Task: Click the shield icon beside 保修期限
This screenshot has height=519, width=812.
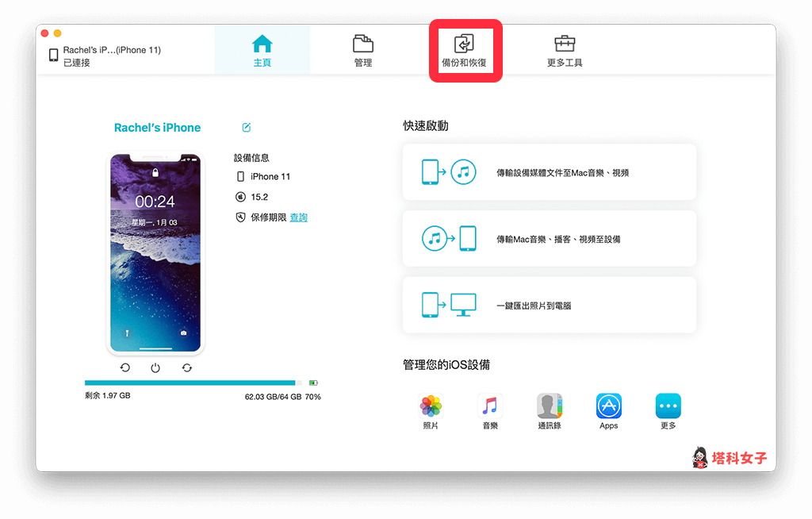Action: (240, 217)
